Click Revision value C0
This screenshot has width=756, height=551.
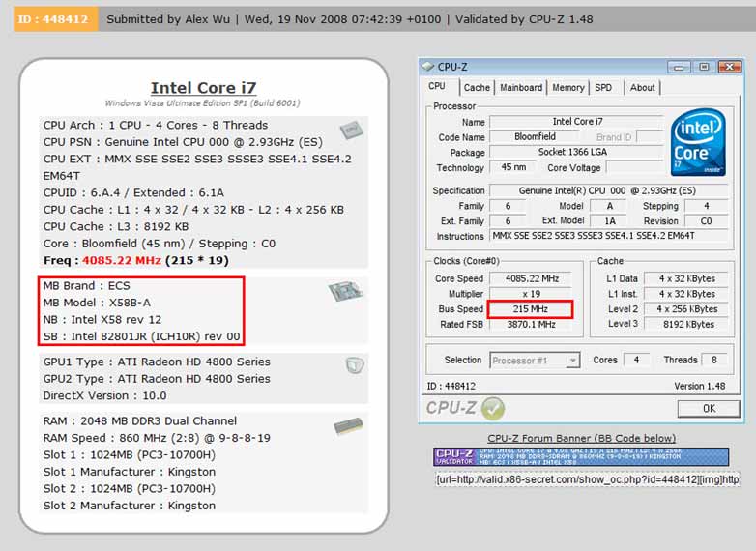pos(706,220)
